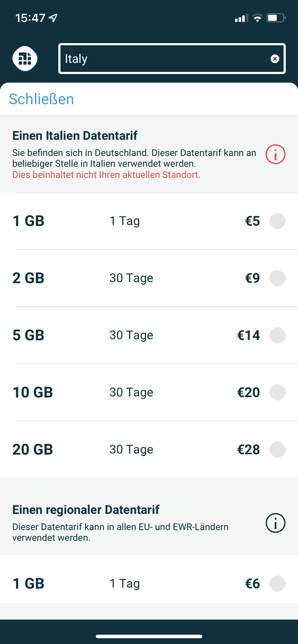Viewport: 298px width, 644px height.
Task: Tap the 15:47 clock in status bar
Action: 30,18
